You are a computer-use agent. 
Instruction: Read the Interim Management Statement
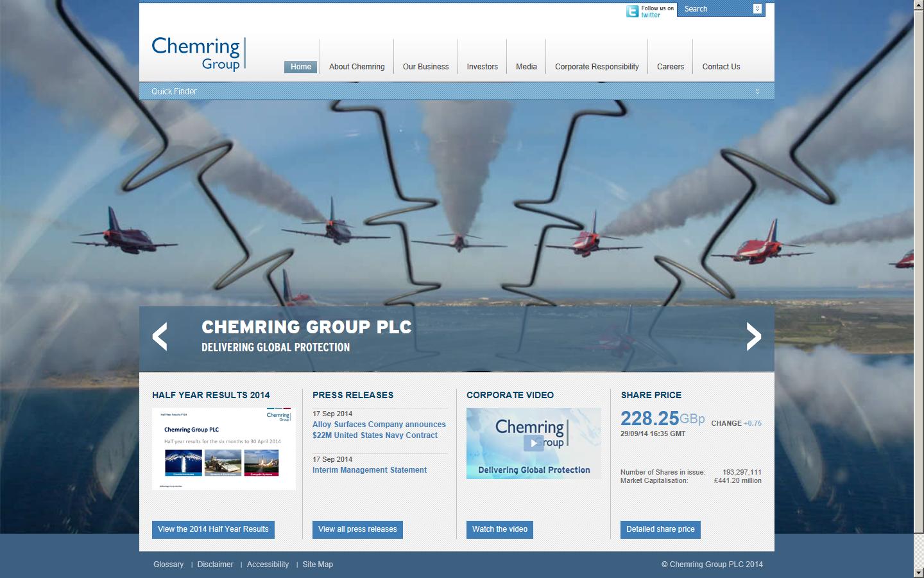pyautogui.click(x=370, y=469)
